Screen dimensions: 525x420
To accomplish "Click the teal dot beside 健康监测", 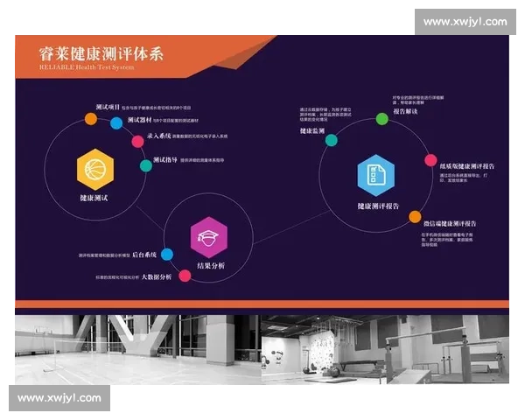I will coord(332,140).
